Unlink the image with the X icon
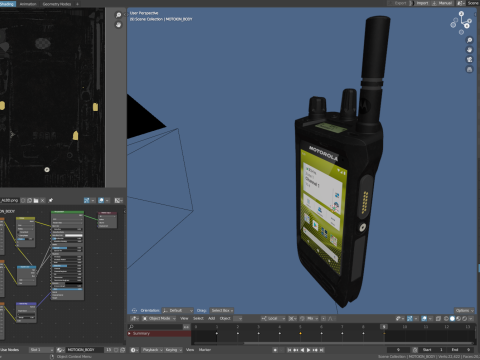The height and width of the screenshot is (360, 480). pos(42,200)
